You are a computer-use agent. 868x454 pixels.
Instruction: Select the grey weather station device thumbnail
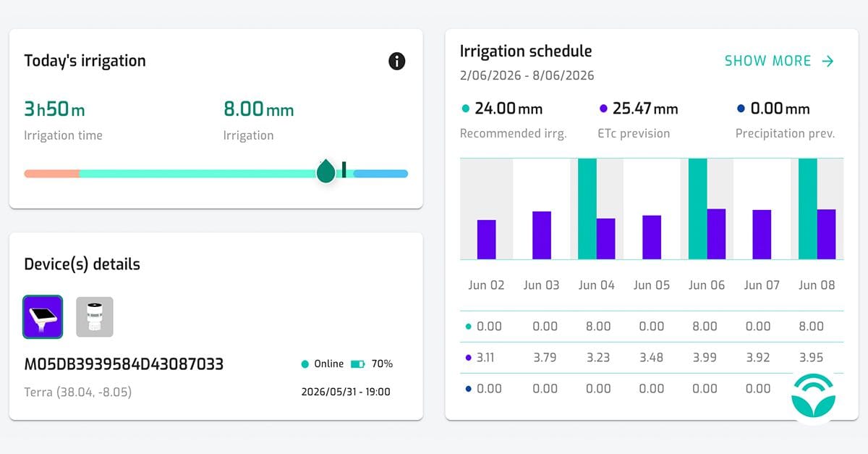click(95, 316)
